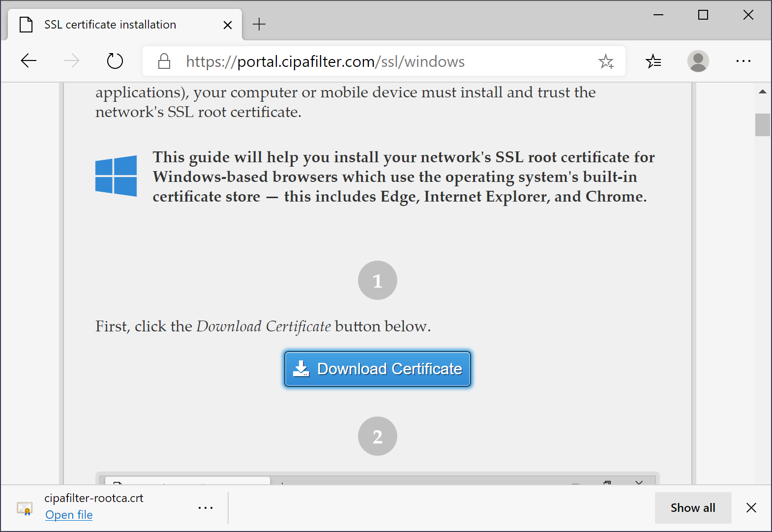Show all downloads
The image size is (772, 532).
(693, 508)
